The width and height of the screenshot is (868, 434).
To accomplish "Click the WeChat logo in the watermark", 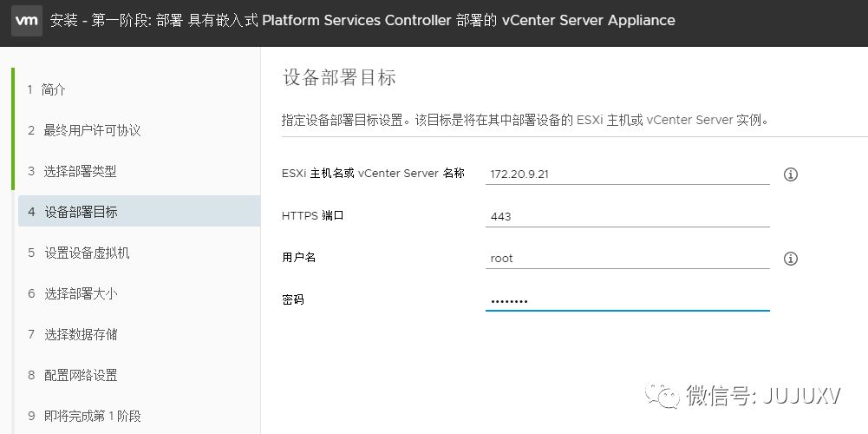I will [x=661, y=395].
